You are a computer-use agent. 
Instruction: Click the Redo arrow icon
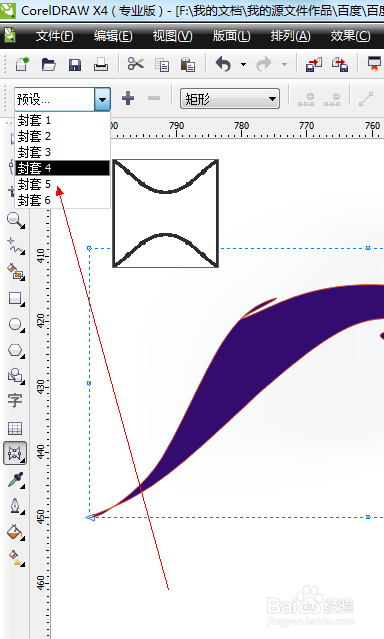(263, 64)
